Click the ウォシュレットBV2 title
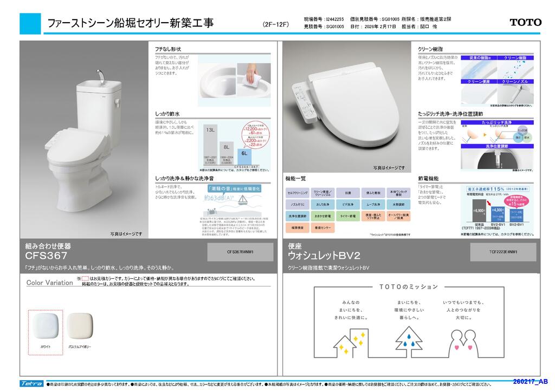The image size is (555, 392). [x=324, y=255]
